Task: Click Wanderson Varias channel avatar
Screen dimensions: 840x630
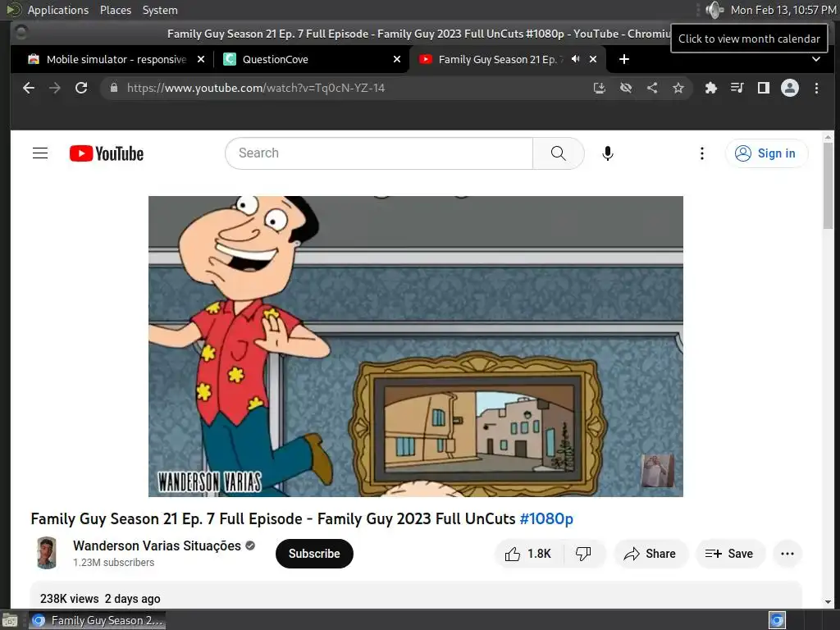Action: coord(47,553)
